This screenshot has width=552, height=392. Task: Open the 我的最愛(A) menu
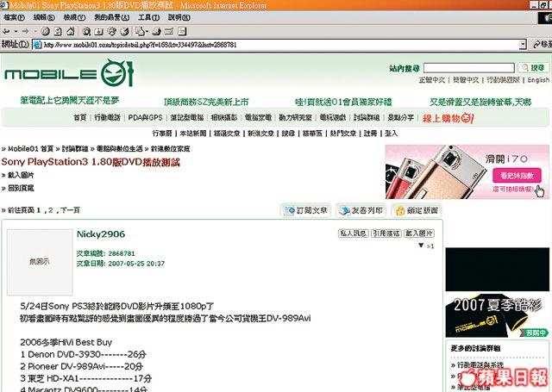point(111,17)
